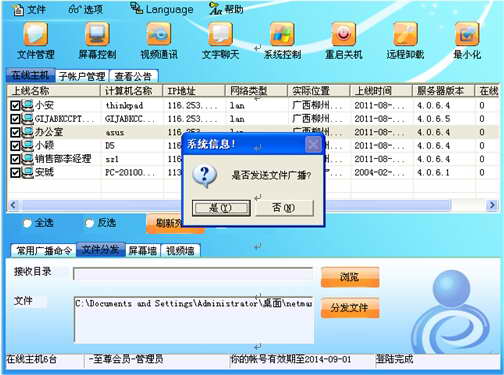Uncheck the 安眠 host checkbox
Image resolution: width=504 pixels, height=375 pixels.
click(x=15, y=172)
